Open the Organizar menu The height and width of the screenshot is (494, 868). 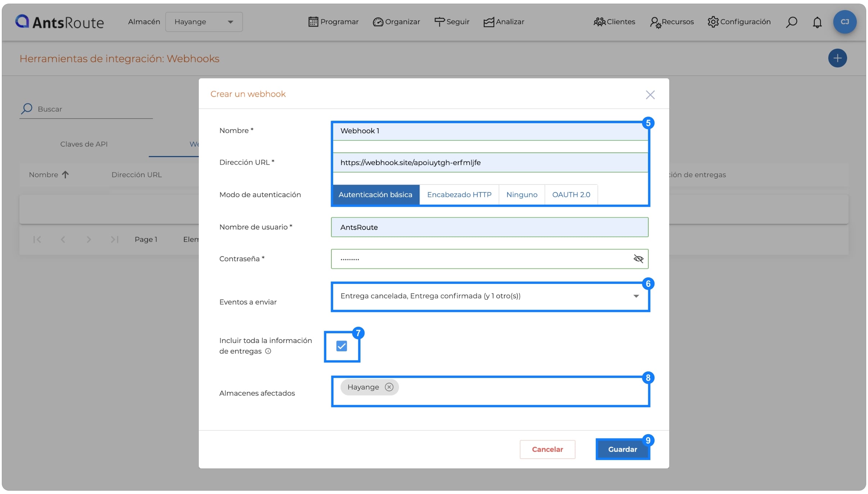click(x=397, y=22)
